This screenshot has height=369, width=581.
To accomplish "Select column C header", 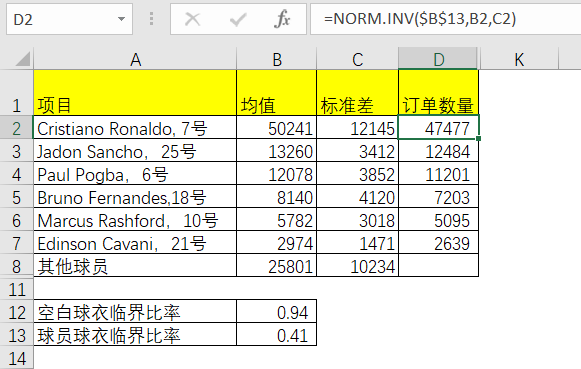I will 358,59.
